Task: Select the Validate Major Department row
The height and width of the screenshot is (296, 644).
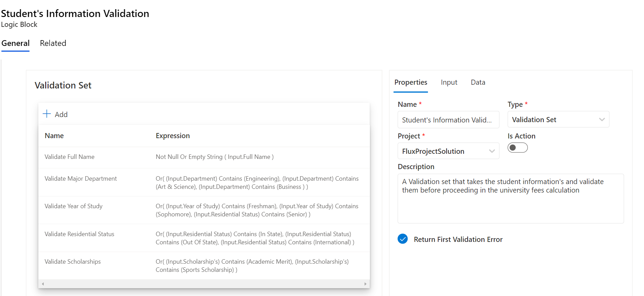Action: pyautogui.click(x=204, y=182)
